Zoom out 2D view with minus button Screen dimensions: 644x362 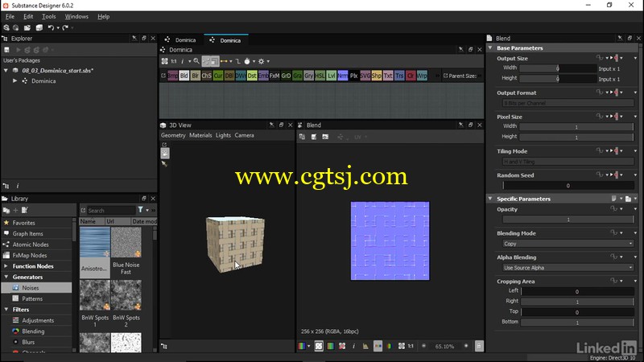coord(424,346)
